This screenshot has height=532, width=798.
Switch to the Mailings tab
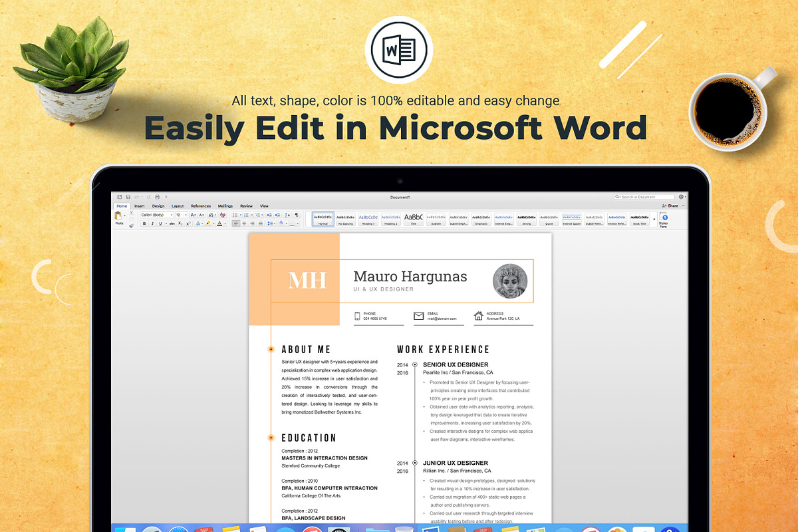(x=225, y=206)
